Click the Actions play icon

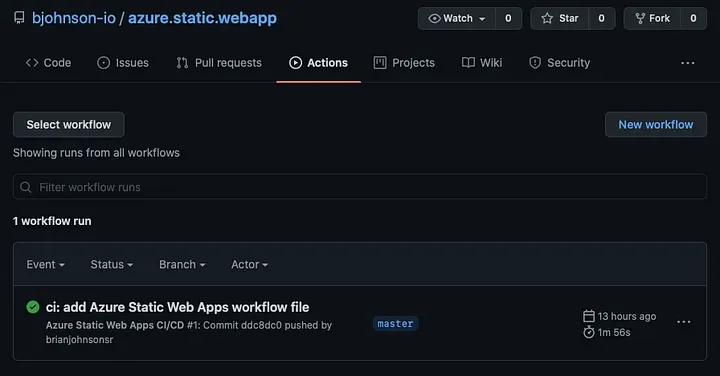[295, 63]
